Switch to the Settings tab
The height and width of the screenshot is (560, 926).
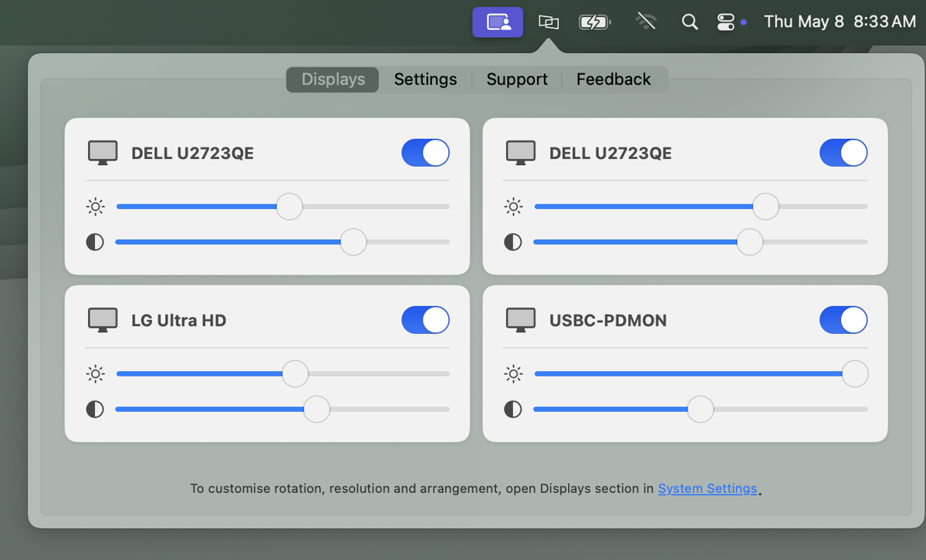[425, 79]
